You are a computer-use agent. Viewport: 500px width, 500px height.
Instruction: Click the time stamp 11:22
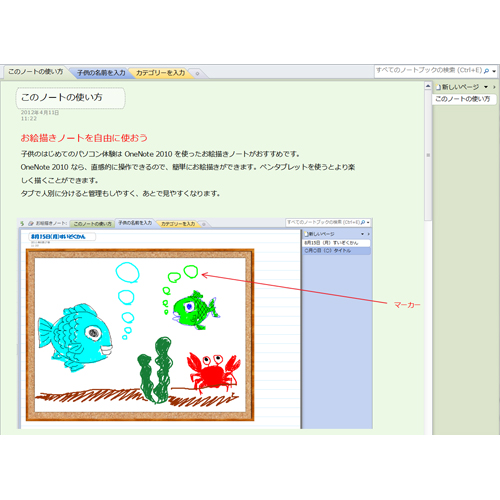[x=29, y=119]
